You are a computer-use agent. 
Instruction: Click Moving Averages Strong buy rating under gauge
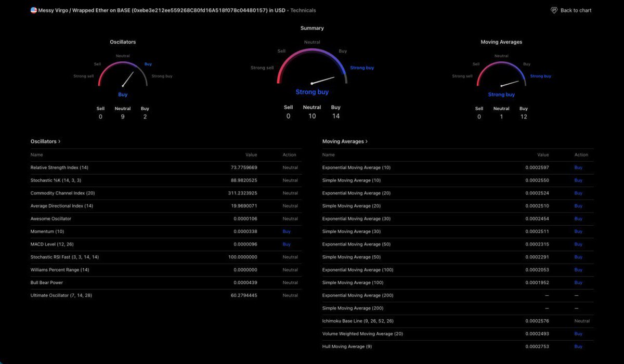tap(501, 95)
